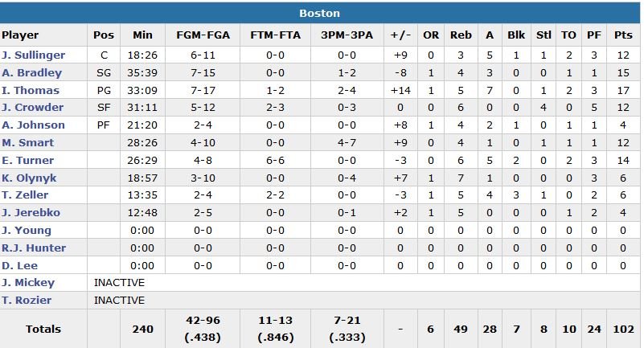Click M. Smart player name

click(x=28, y=143)
